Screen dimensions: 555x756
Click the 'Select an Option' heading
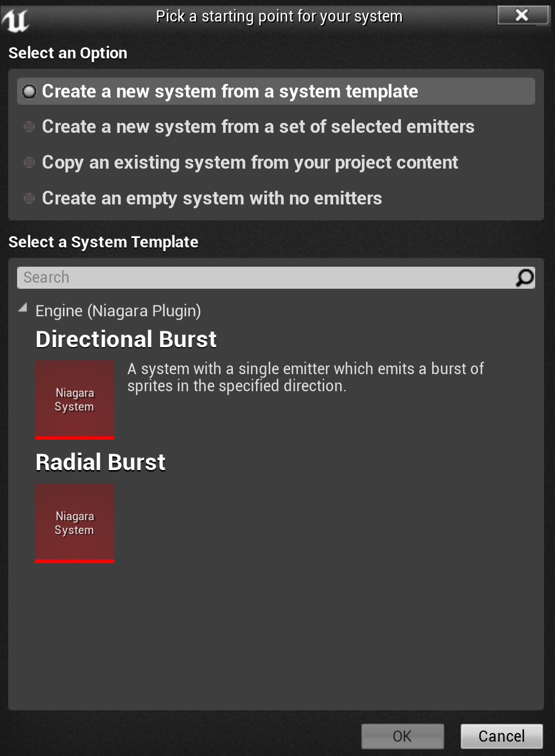[x=68, y=53]
